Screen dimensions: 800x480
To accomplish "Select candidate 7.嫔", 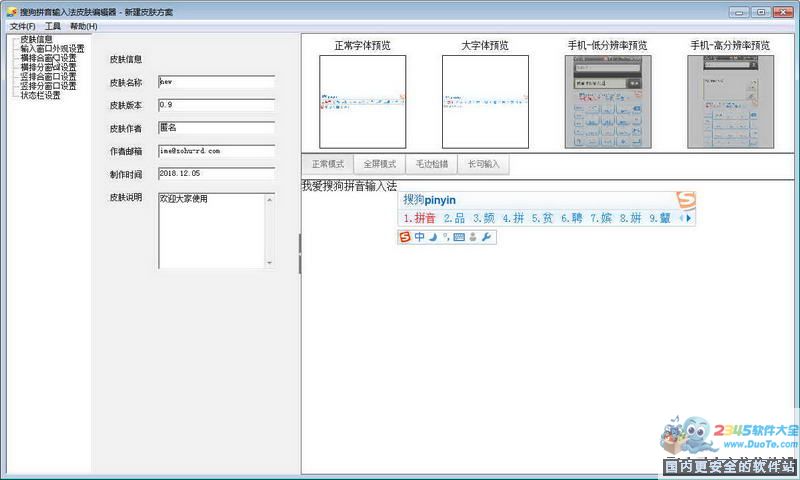I will tap(601, 218).
